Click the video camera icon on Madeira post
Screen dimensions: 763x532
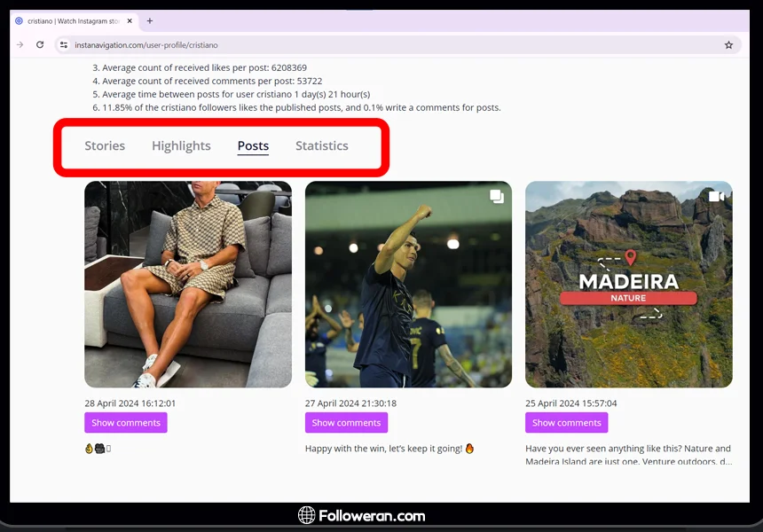tap(717, 196)
